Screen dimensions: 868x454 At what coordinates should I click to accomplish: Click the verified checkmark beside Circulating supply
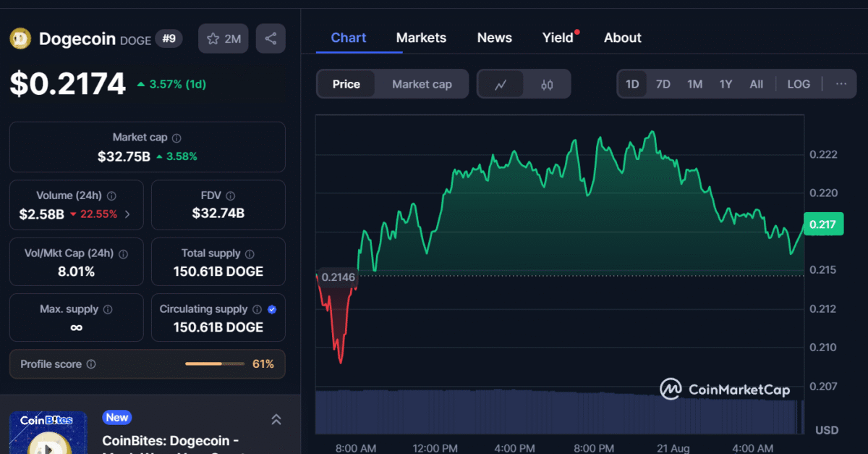[x=272, y=309]
